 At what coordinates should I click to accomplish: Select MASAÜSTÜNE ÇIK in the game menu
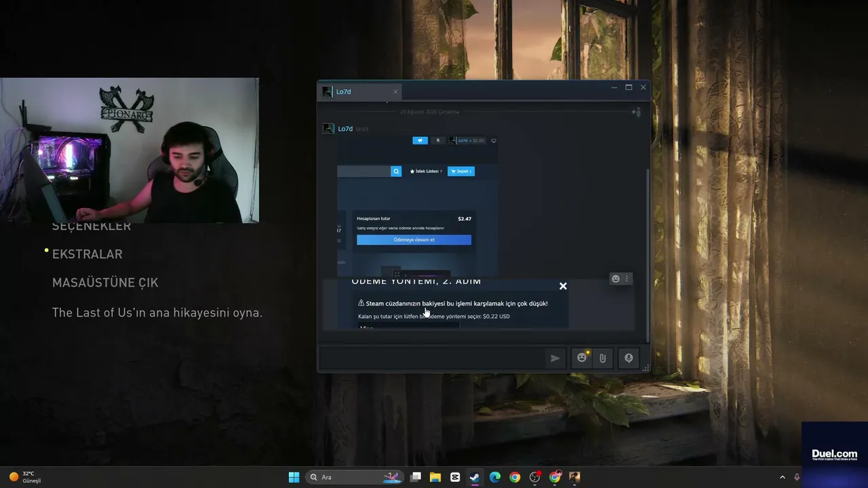coord(105,283)
